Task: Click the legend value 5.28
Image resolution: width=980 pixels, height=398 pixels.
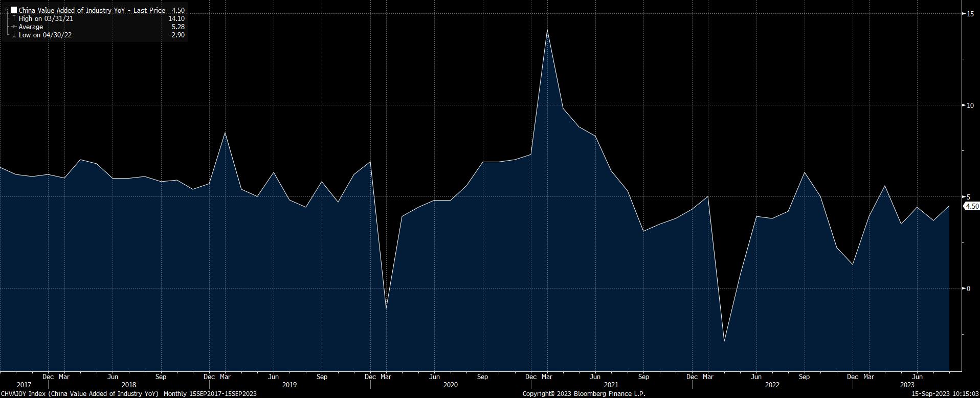Action: (x=179, y=27)
